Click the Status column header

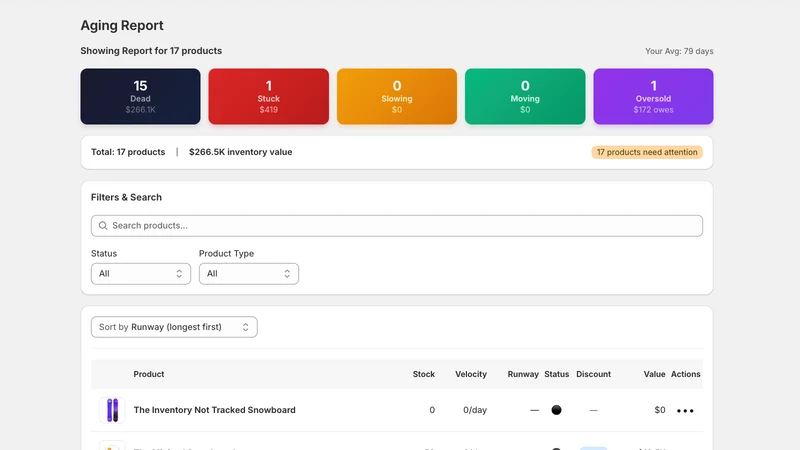(x=557, y=374)
